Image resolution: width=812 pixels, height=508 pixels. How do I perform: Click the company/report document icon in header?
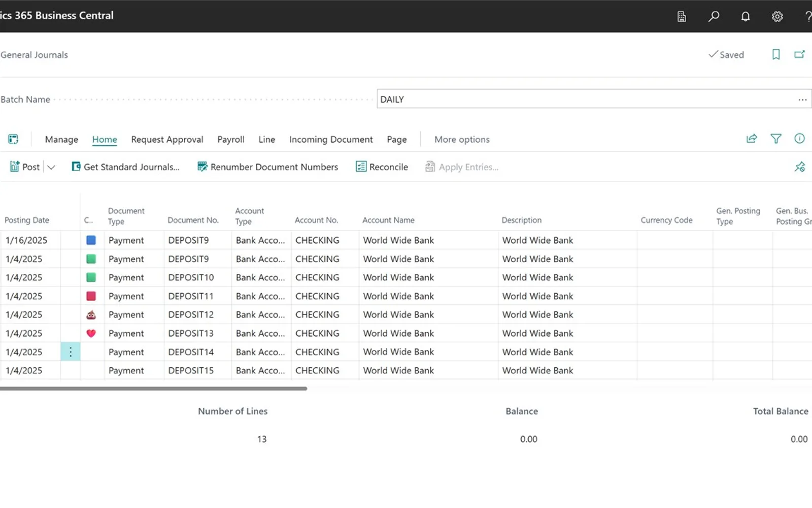pos(682,16)
